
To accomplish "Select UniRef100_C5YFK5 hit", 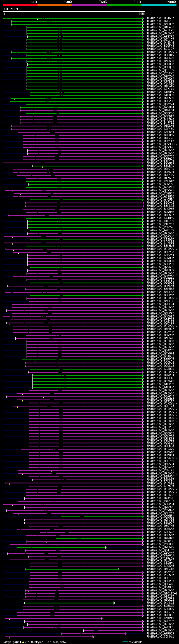I will tap(161, 74).
